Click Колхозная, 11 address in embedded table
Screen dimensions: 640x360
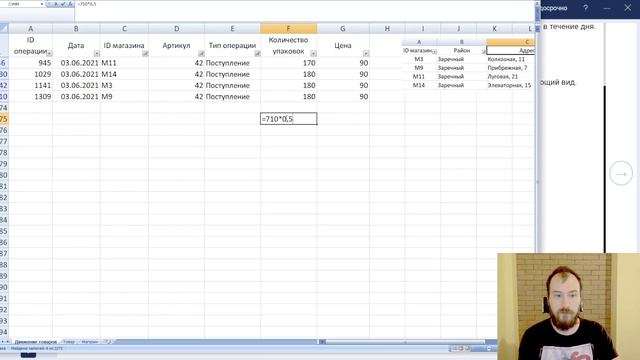(x=506, y=59)
